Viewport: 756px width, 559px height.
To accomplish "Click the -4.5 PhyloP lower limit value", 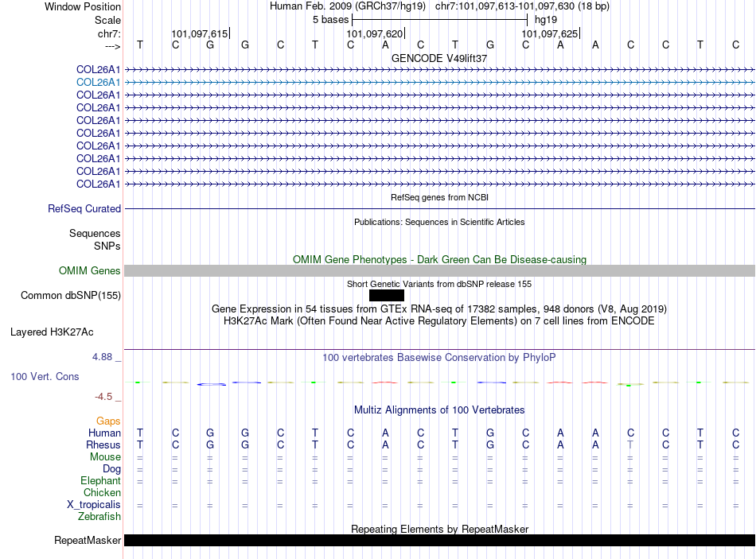I will [103, 397].
